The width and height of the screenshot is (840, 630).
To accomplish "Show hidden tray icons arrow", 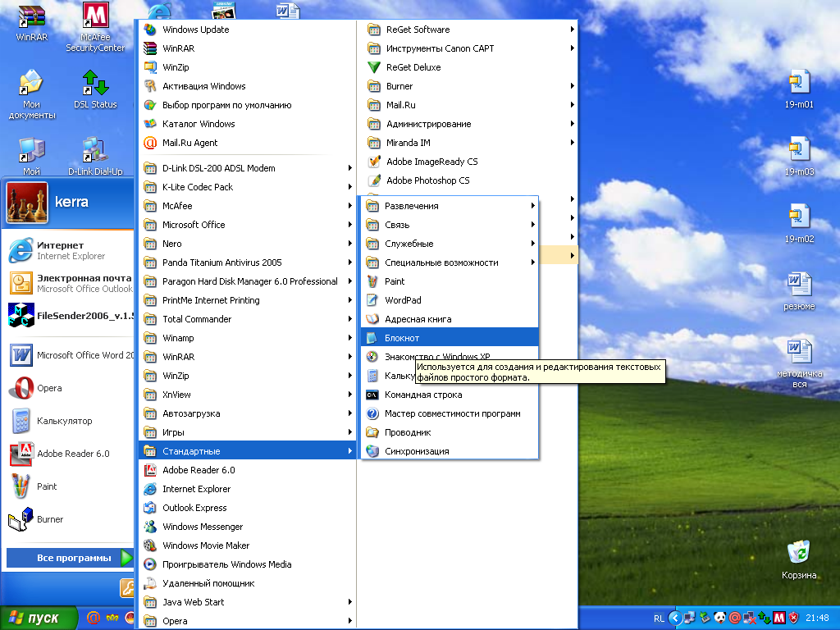I will pos(675,619).
